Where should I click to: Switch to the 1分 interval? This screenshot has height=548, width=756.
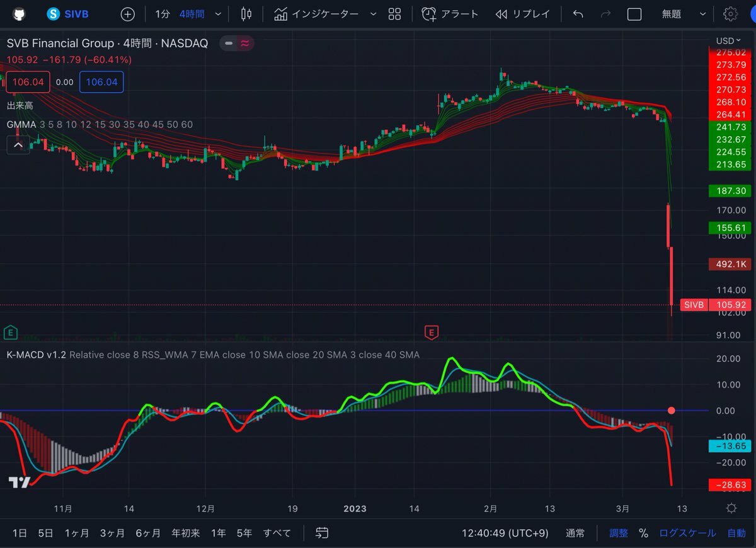coord(162,14)
